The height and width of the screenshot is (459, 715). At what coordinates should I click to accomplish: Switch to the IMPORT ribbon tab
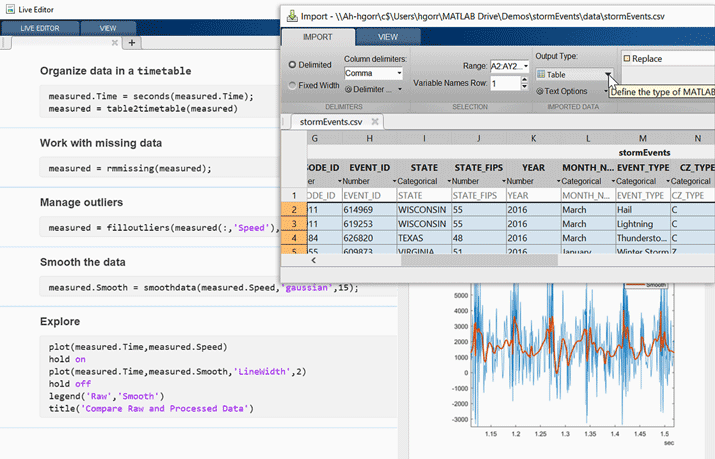pos(316,36)
